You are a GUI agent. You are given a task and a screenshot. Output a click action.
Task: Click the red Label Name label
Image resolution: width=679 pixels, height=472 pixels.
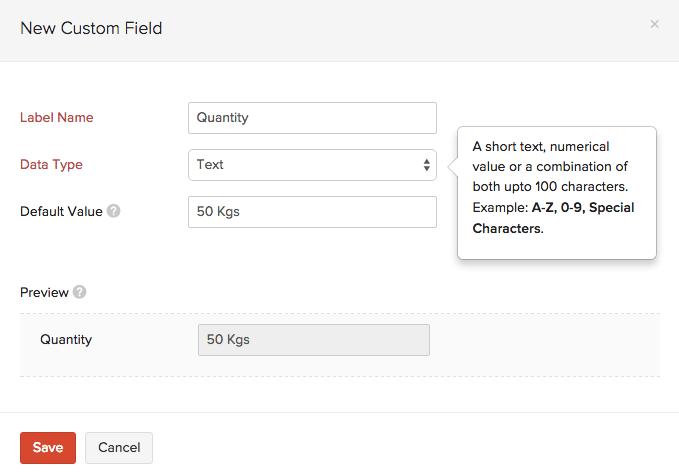click(x=57, y=118)
